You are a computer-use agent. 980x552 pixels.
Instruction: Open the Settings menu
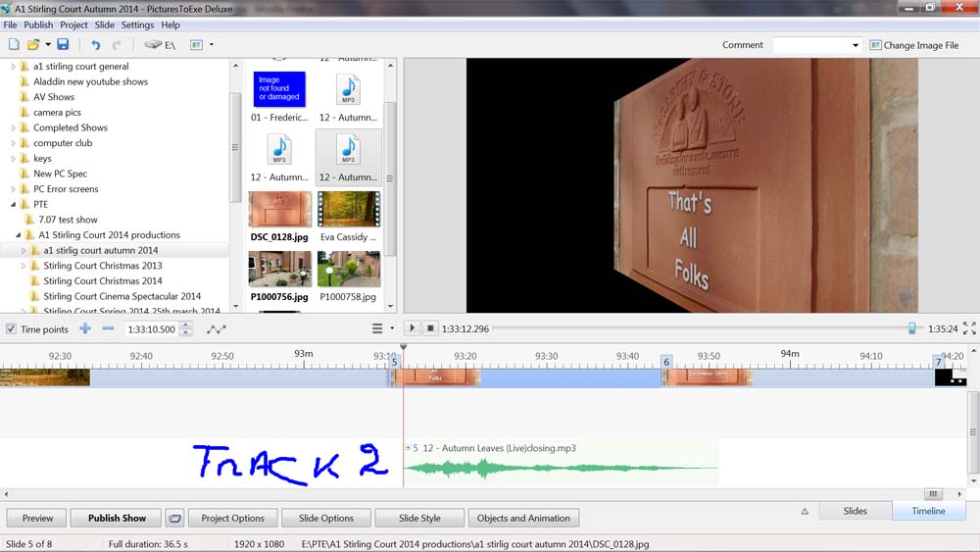pos(137,25)
